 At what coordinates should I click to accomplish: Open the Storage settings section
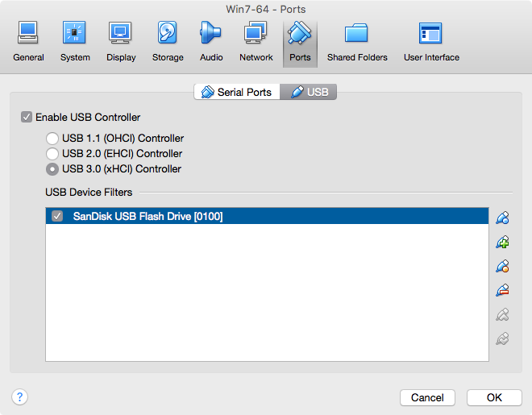coord(168,42)
